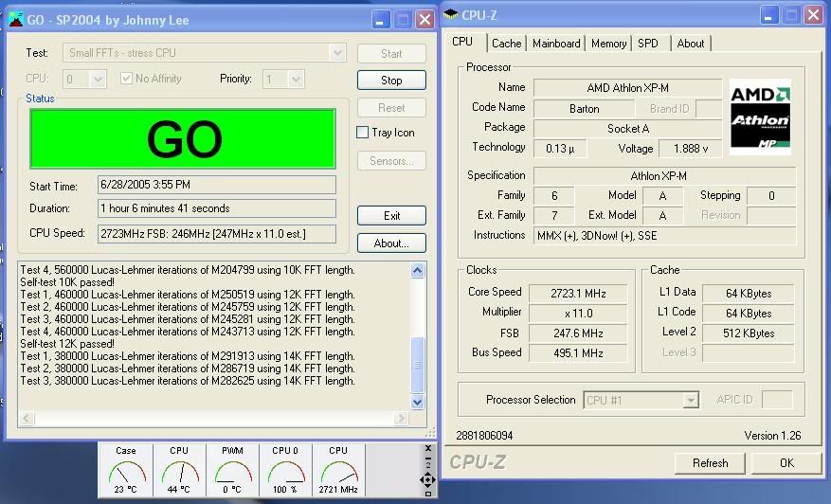Click OK in CPU-Z
The height and width of the screenshot is (504, 831).
786,463
